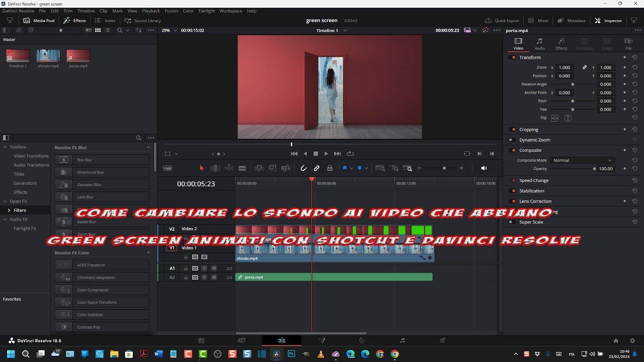
Task: Mute audio track A1
Action: (x=214, y=268)
